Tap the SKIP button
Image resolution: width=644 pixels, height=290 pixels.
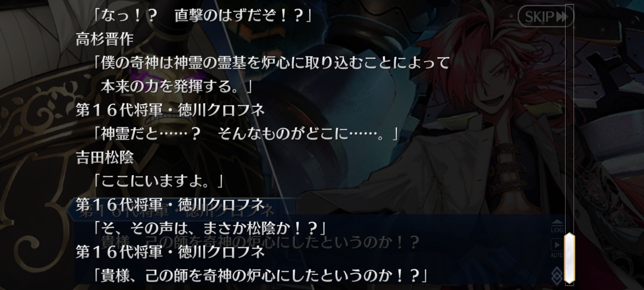[546, 17]
